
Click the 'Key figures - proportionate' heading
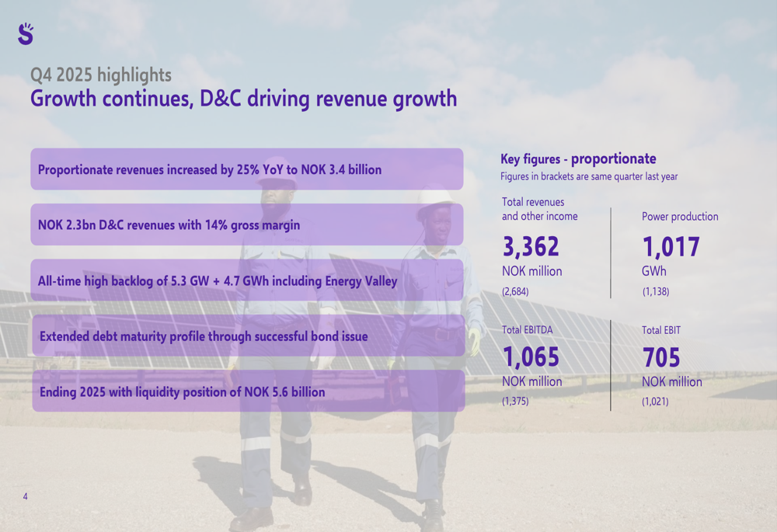[578, 159]
